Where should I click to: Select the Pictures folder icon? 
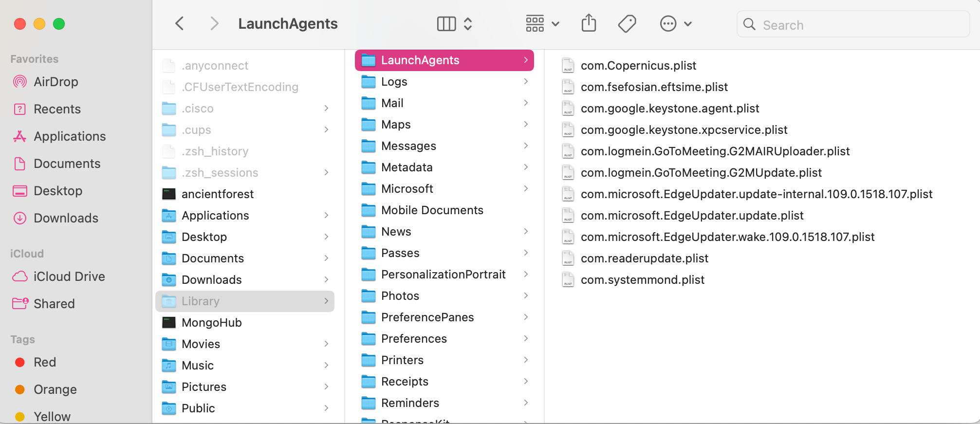[169, 387]
